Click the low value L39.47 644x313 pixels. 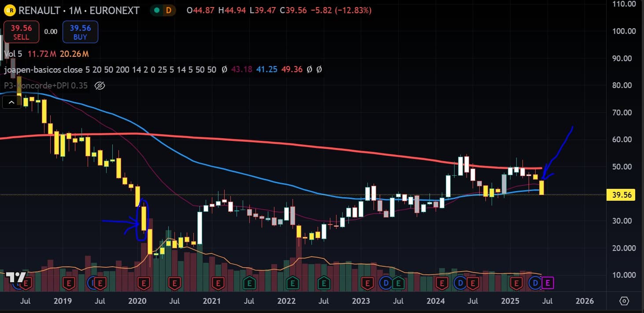point(263,10)
